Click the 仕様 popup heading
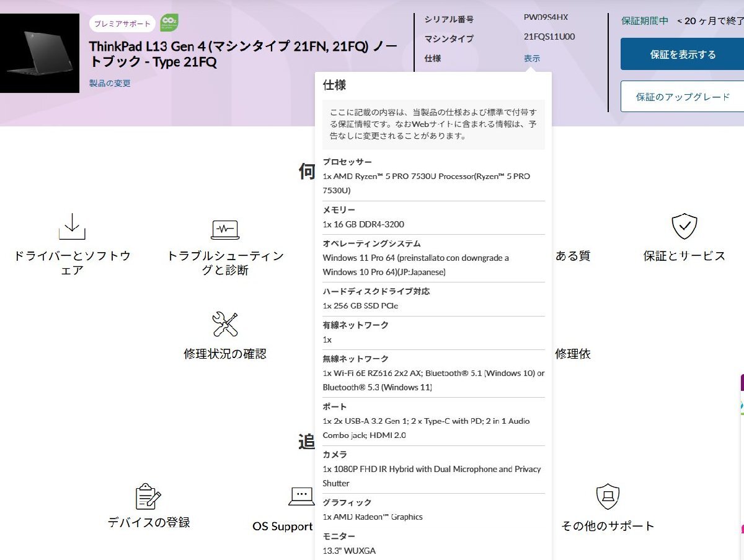 (335, 85)
